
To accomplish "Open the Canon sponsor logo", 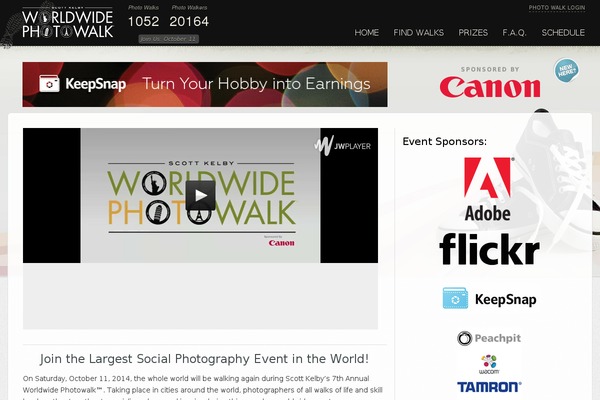I will [x=490, y=87].
